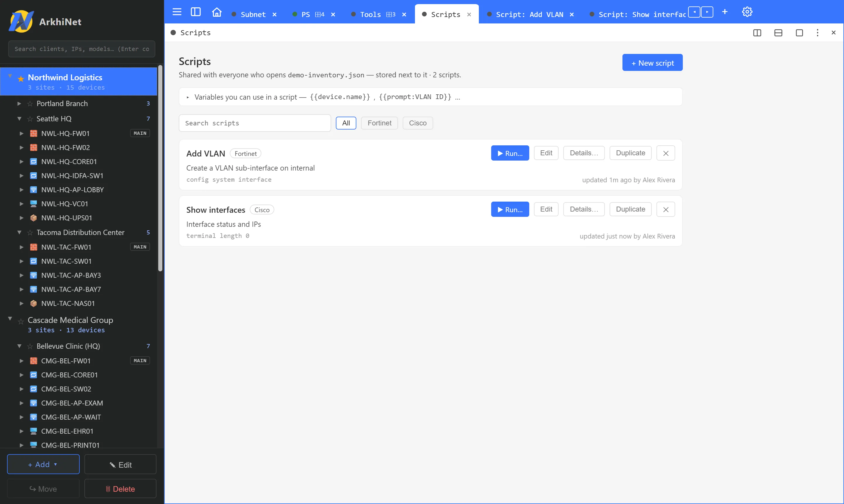Viewport: 844px width, 504px height.
Task: Toggle favorite star for Seattle HQ
Action: coord(30,119)
